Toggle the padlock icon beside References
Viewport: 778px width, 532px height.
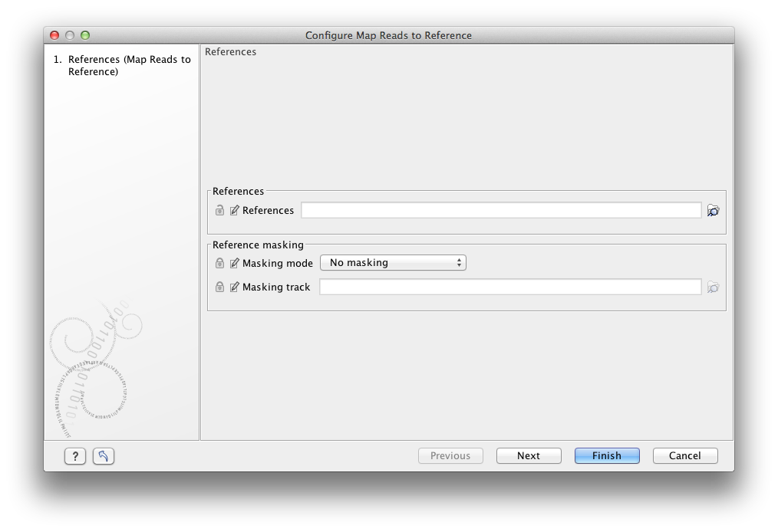click(219, 210)
